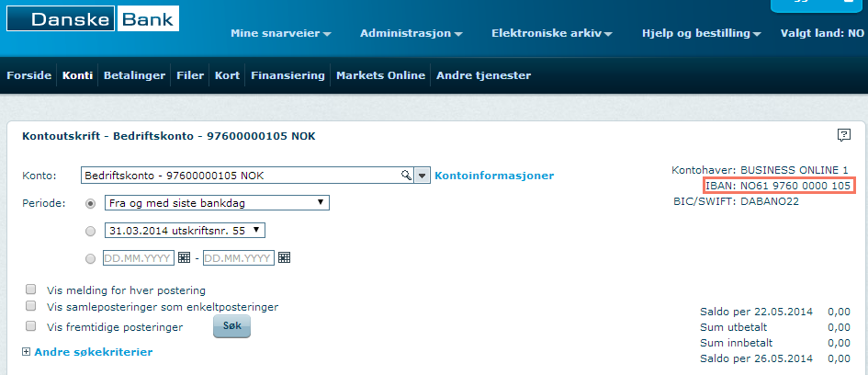Open the Kontoinformasjoner link
Image resolution: width=868 pixels, height=375 pixels.
tap(494, 176)
